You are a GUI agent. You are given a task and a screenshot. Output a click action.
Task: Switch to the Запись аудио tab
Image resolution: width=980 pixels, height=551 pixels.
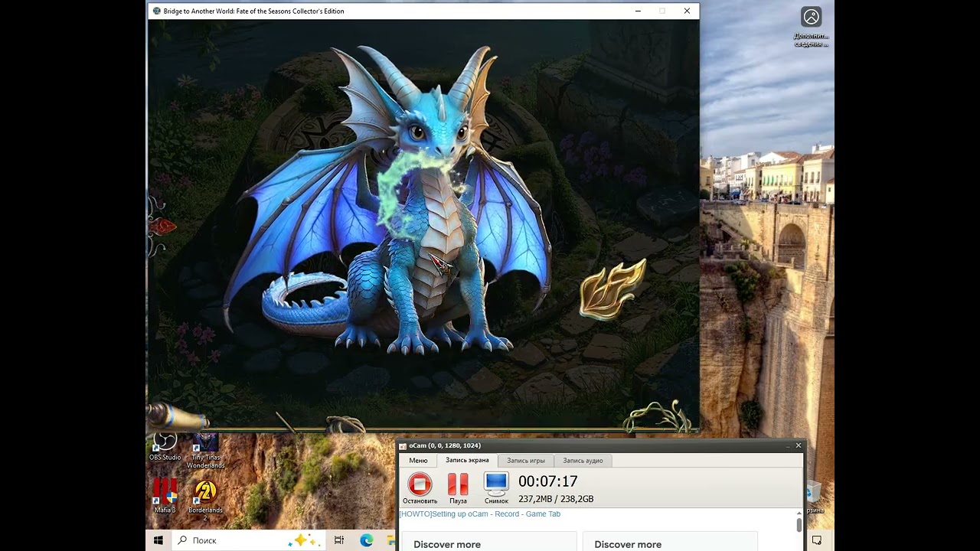tap(583, 461)
